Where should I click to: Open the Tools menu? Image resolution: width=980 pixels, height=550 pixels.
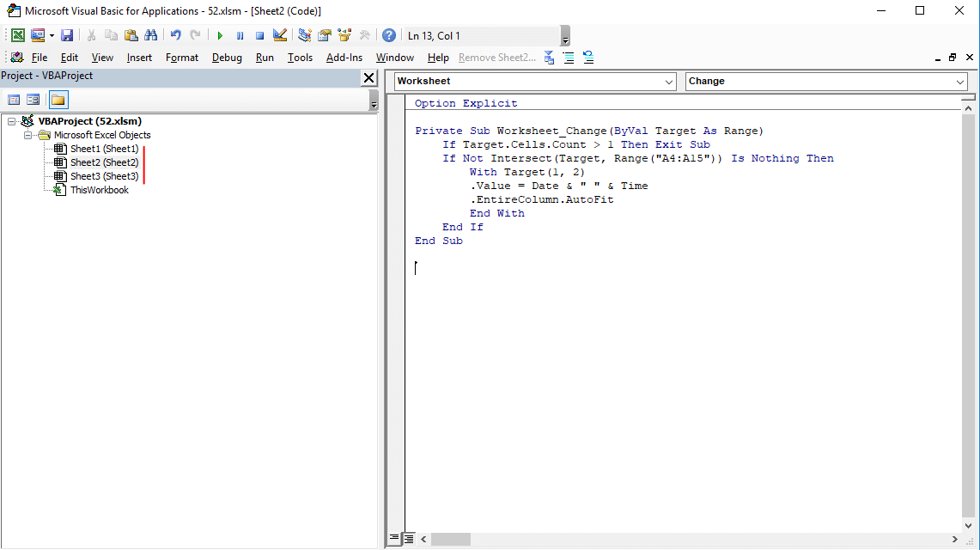tap(300, 58)
